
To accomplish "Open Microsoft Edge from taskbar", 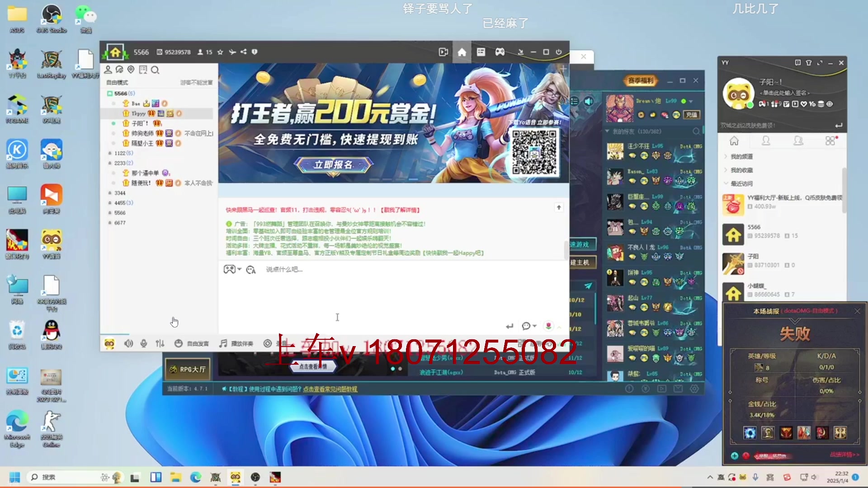I will coord(195,477).
